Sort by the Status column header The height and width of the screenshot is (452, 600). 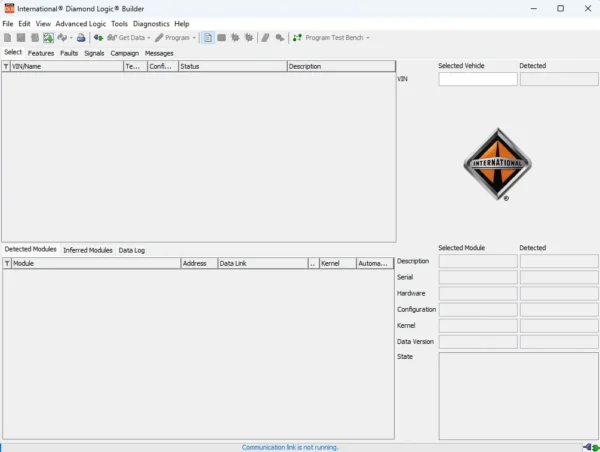233,66
